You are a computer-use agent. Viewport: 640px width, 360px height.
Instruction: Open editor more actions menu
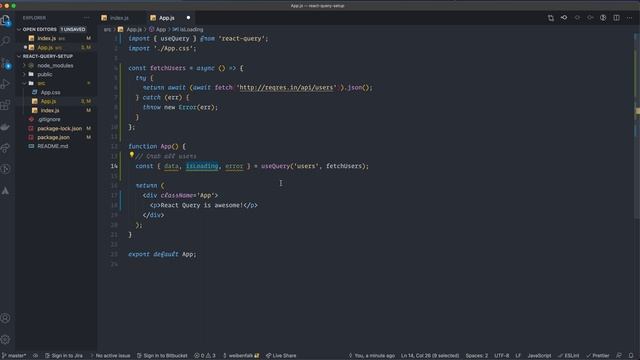(x=629, y=18)
